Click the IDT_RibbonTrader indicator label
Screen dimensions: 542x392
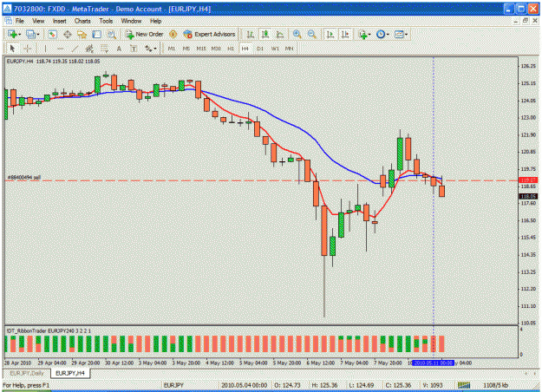[x=49, y=330]
